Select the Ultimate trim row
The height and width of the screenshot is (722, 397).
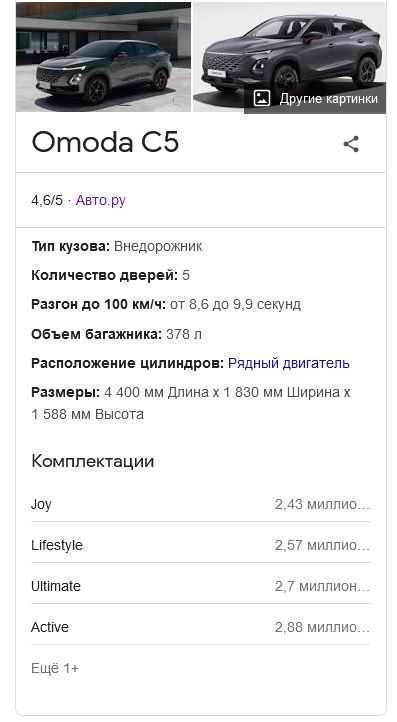(201, 586)
